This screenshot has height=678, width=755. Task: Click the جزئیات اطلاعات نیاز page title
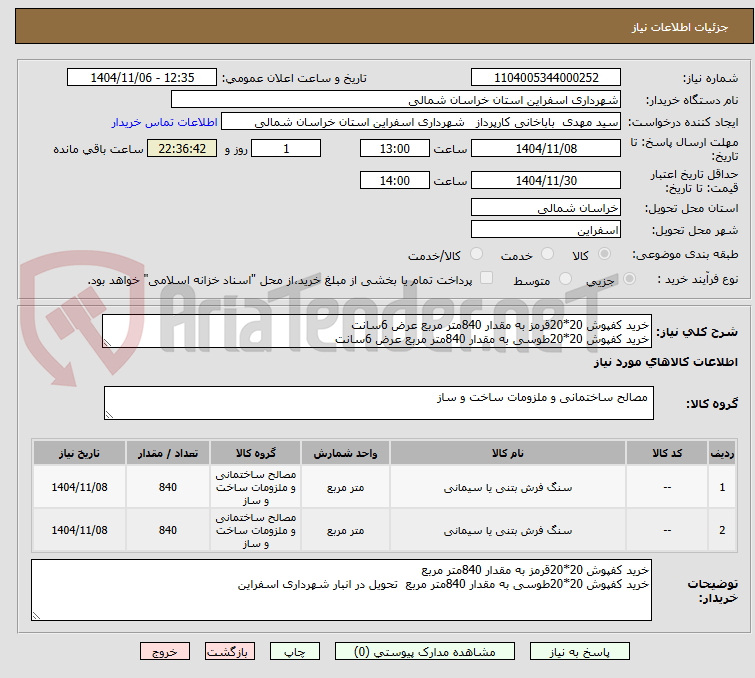pyautogui.click(x=679, y=27)
